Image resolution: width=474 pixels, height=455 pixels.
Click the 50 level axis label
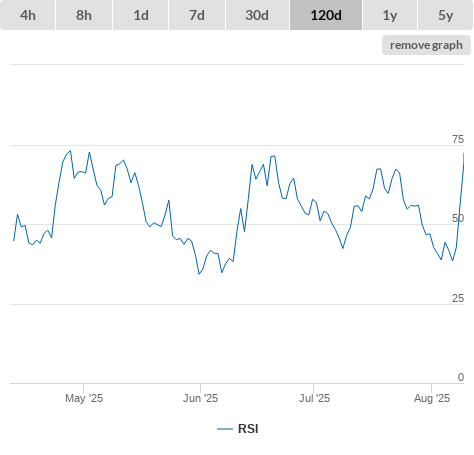[458, 218]
